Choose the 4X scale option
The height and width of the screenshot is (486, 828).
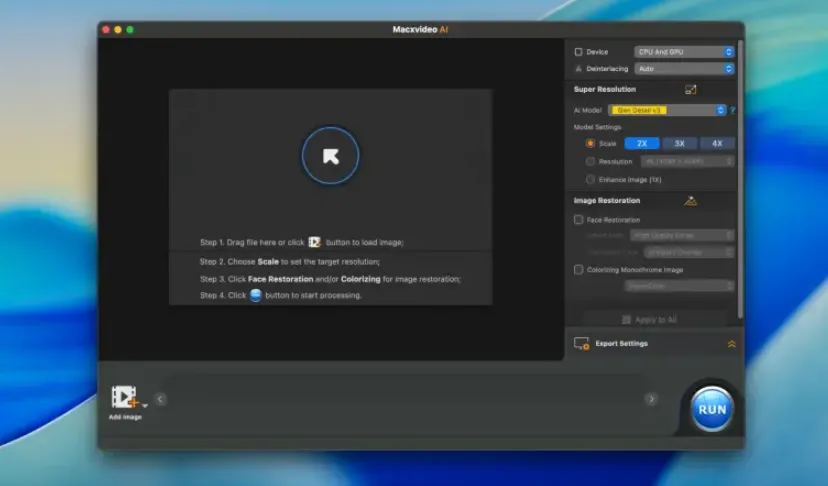(717, 143)
